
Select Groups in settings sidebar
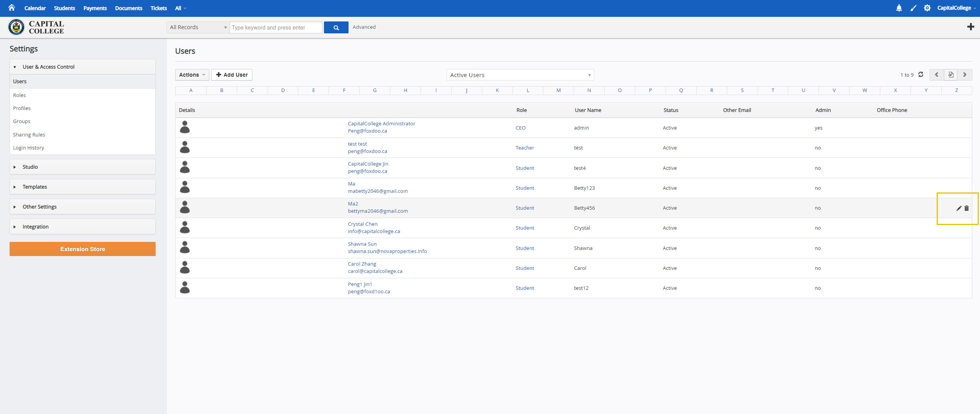(x=21, y=121)
